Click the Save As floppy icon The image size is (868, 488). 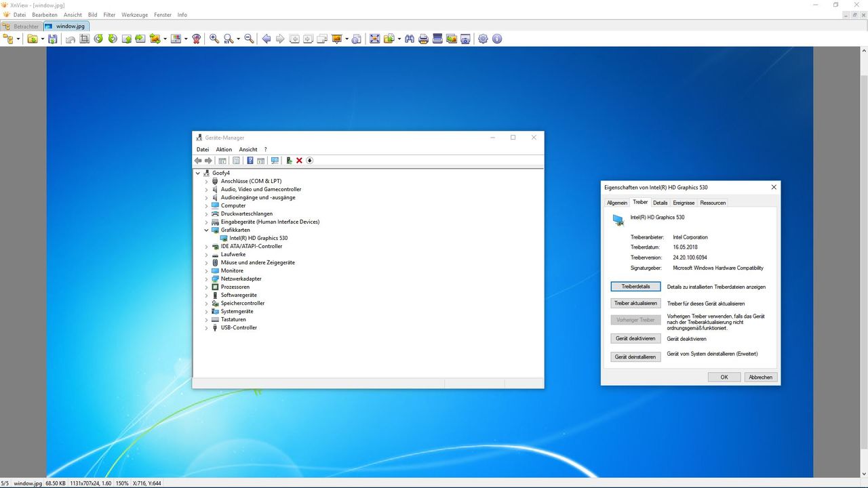[x=53, y=39]
